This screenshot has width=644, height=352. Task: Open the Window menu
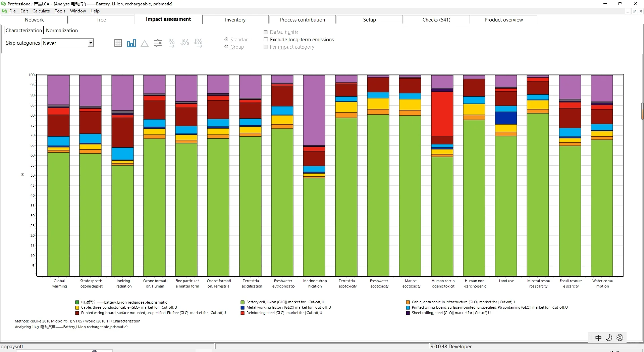[78, 11]
